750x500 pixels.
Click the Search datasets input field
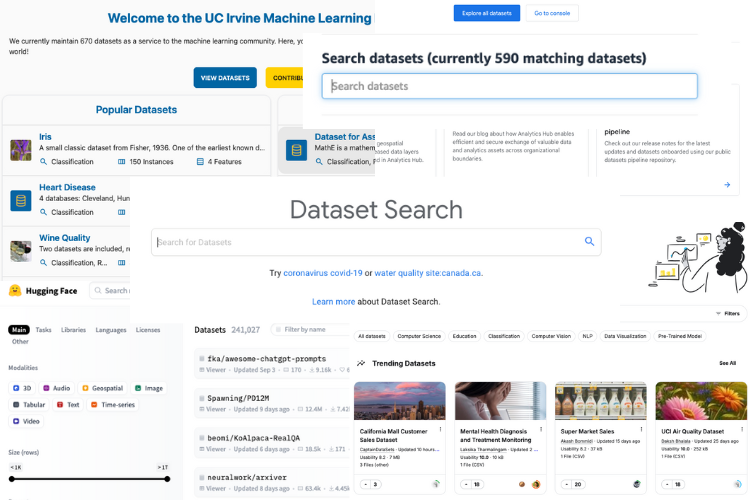[x=509, y=86]
